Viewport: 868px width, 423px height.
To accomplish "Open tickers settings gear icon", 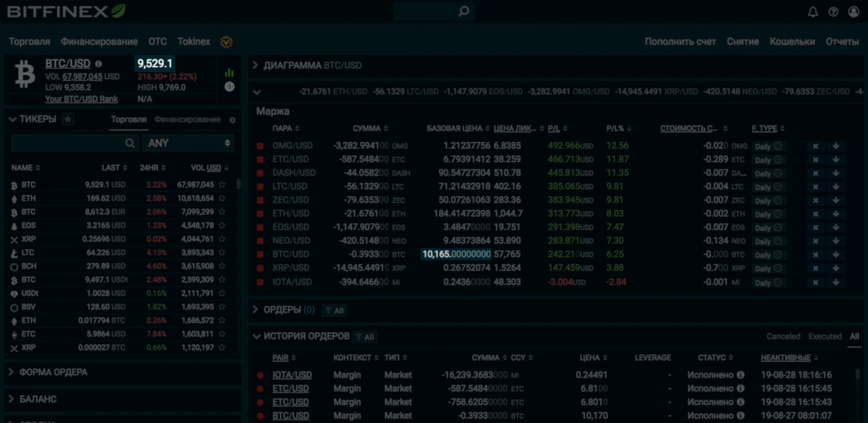I will 232,120.
